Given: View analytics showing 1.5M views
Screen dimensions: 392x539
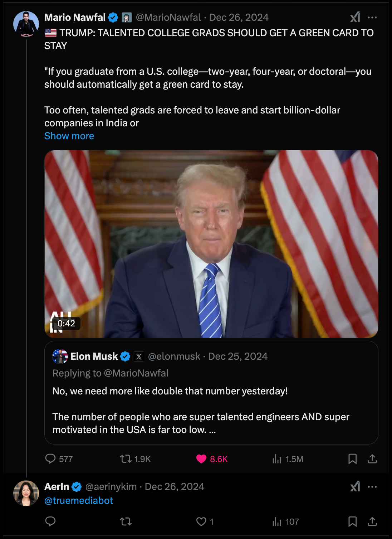Looking at the screenshot, I should click(x=277, y=459).
